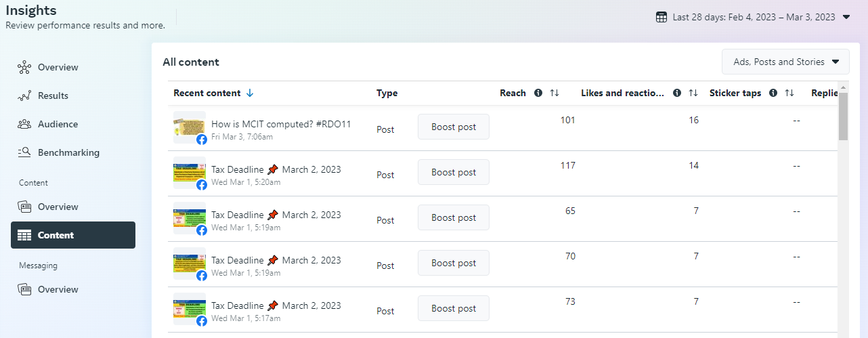Sort the table by Sticker taps
The image size is (868, 338).
tap(789, 93)
